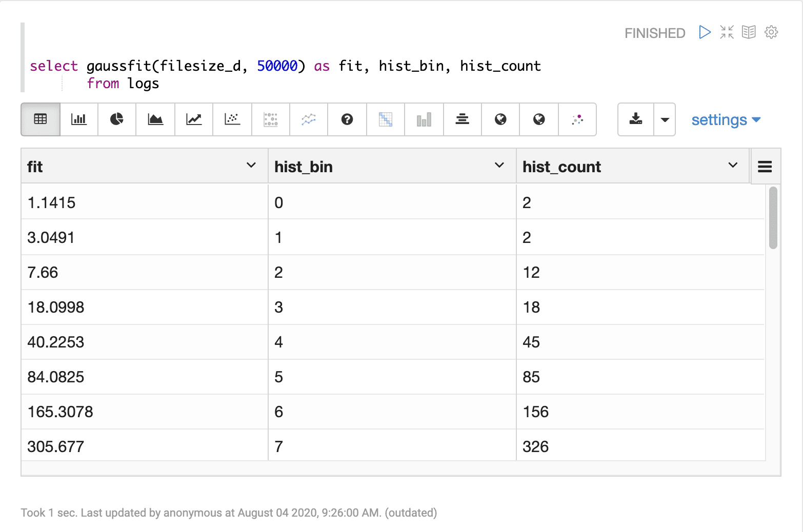Screen dimensions: 803x532
Task: Select the fit value 1.1415 cell
Action: [x=51, y=202]
